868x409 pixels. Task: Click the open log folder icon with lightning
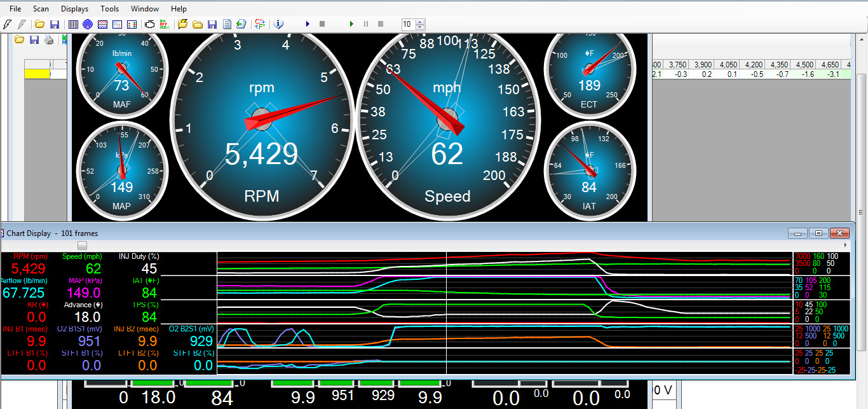(x=183, y=24)
